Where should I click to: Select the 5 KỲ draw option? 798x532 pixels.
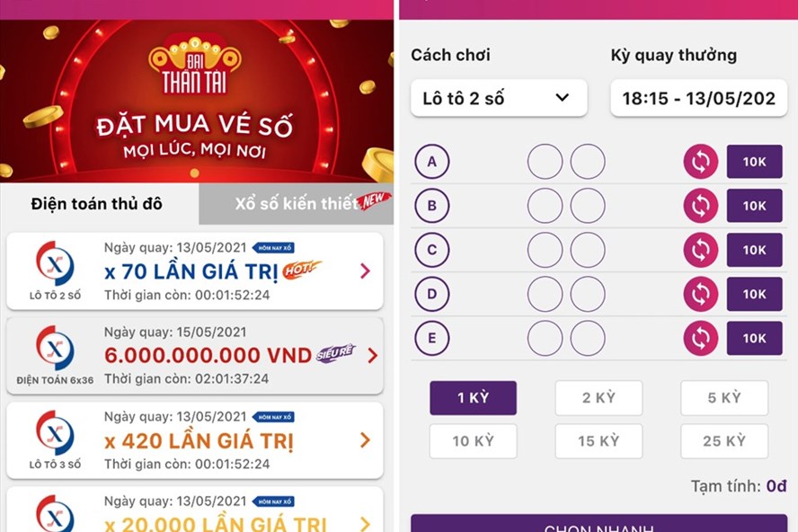coord(724,397)
